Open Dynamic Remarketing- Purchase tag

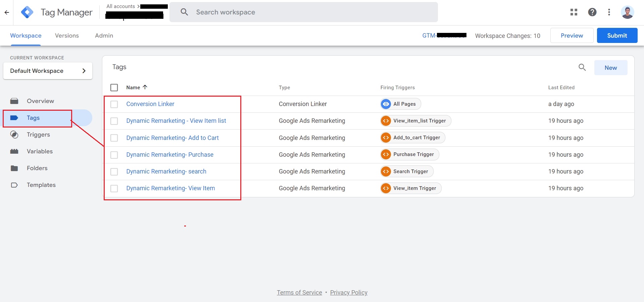[170, 155]
